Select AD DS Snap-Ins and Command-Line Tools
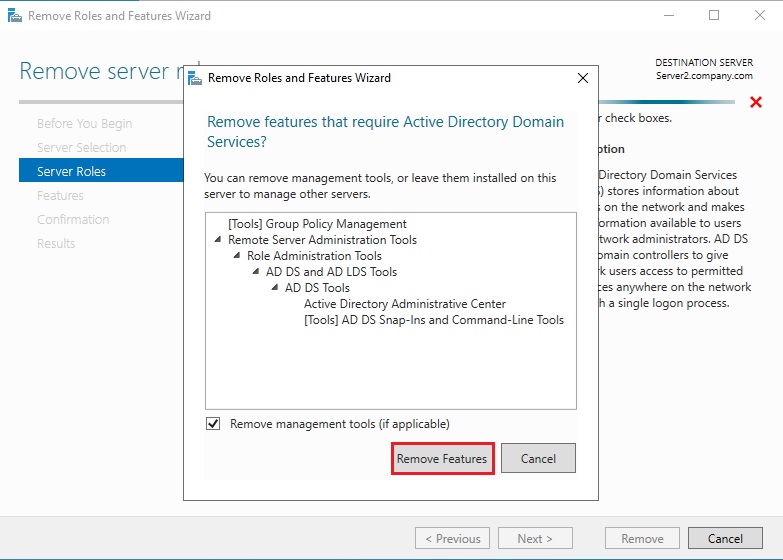 433,320
